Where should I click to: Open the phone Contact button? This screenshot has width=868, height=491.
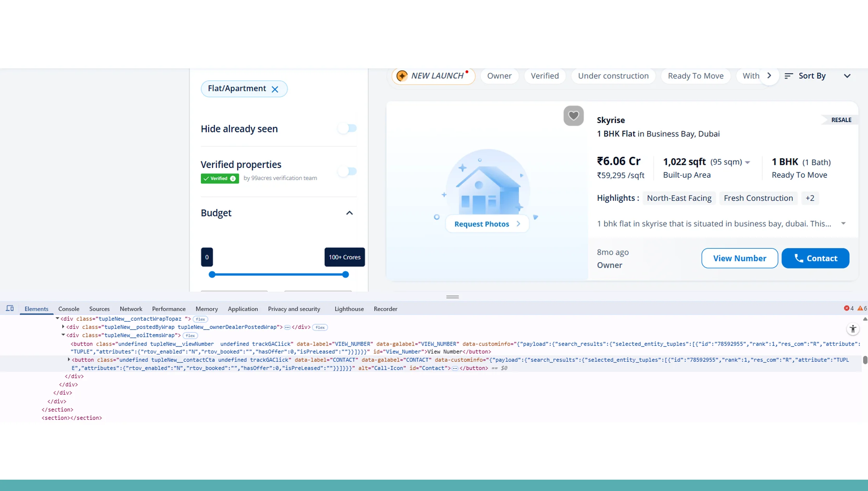[815, 258]
